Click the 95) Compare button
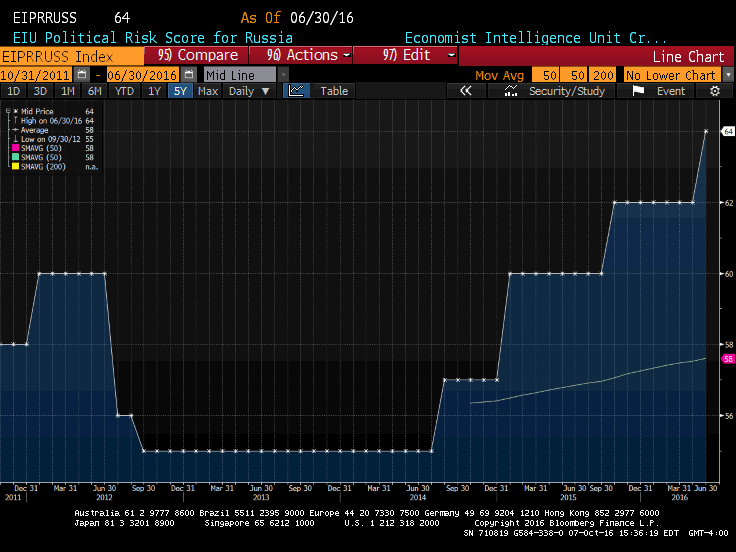The height and width of the screenshot is (552, 736). [x=196, y=55]
